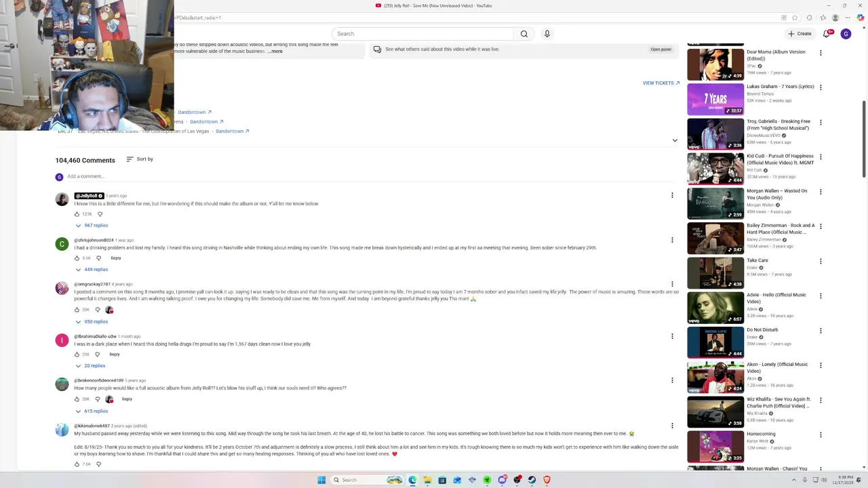Open the VIEW TICKETS link
This screenshot has width=868, height=488.
click(660, 83)
